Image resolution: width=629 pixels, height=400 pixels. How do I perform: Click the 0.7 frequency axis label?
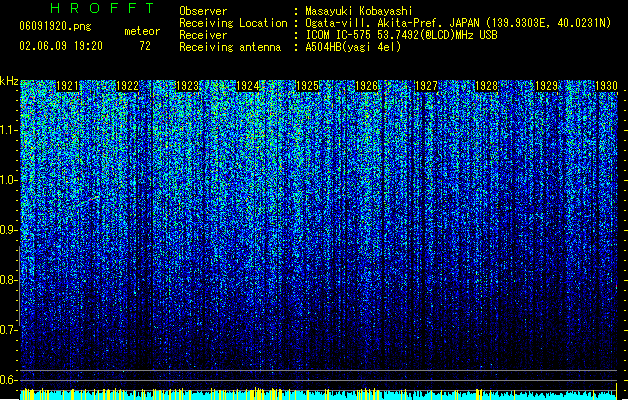click(9, 330)
